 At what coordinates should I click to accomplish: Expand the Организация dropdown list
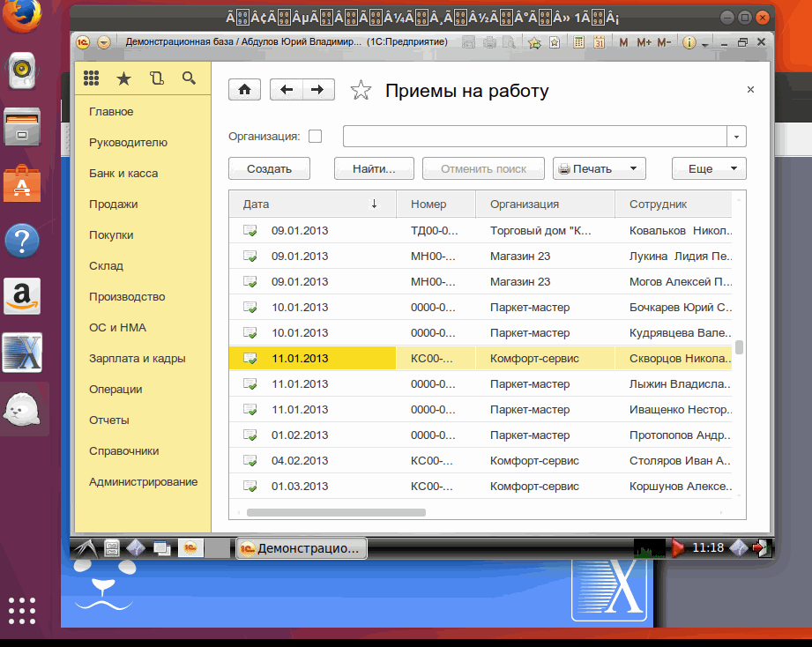pyautogui.click(x=736, y=137)
